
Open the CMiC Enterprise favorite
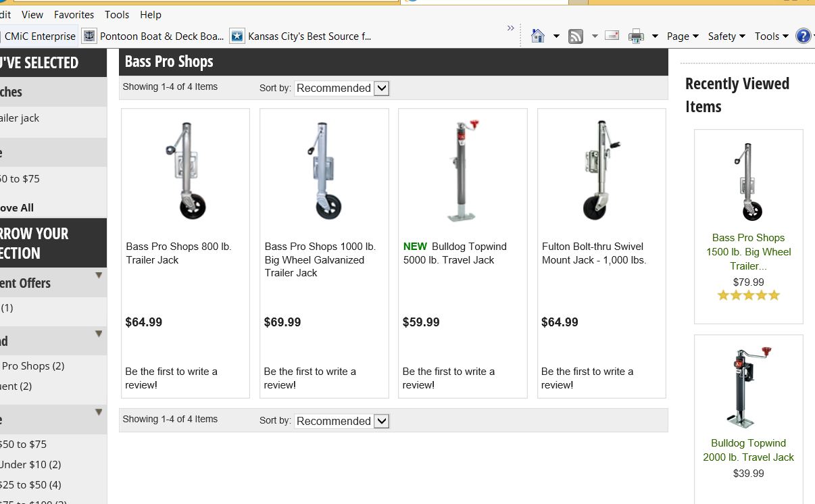(39, 36)
